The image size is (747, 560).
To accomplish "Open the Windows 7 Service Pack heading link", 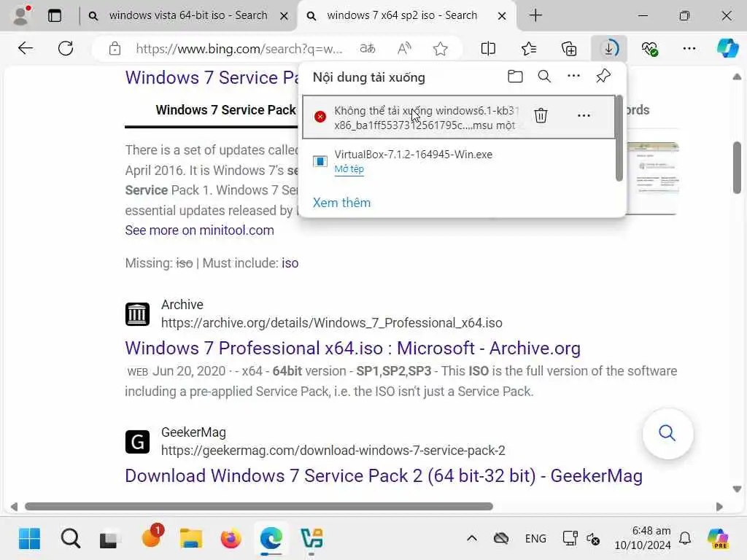I will 212,77.
